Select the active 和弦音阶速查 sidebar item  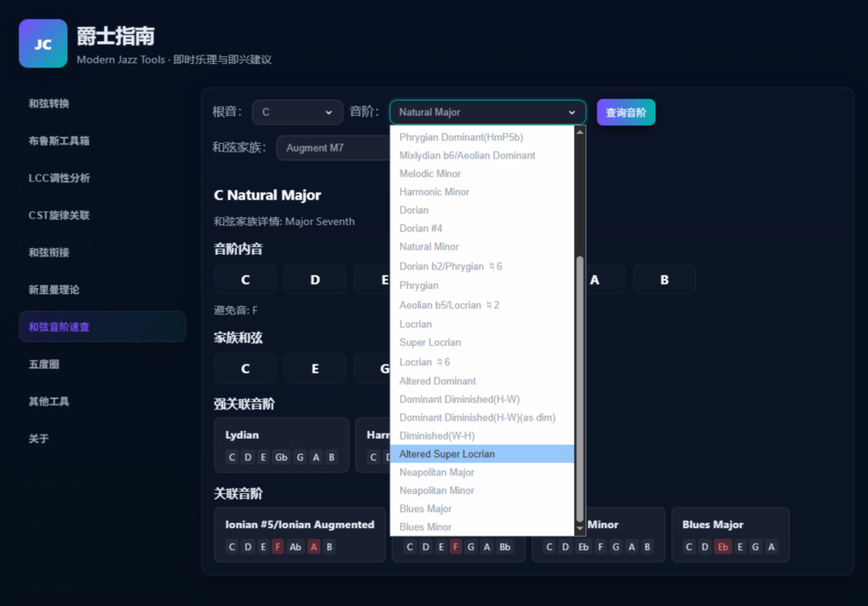102,327
